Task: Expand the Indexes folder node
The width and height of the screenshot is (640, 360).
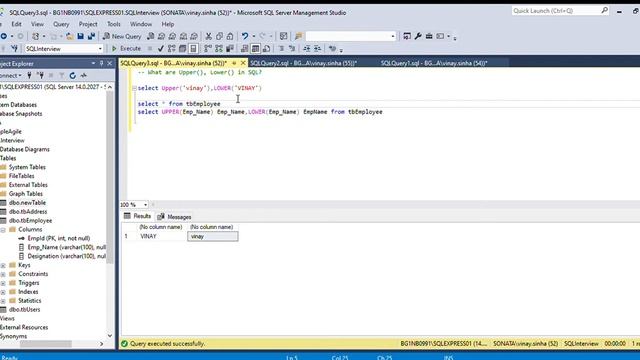Action: 3,292
